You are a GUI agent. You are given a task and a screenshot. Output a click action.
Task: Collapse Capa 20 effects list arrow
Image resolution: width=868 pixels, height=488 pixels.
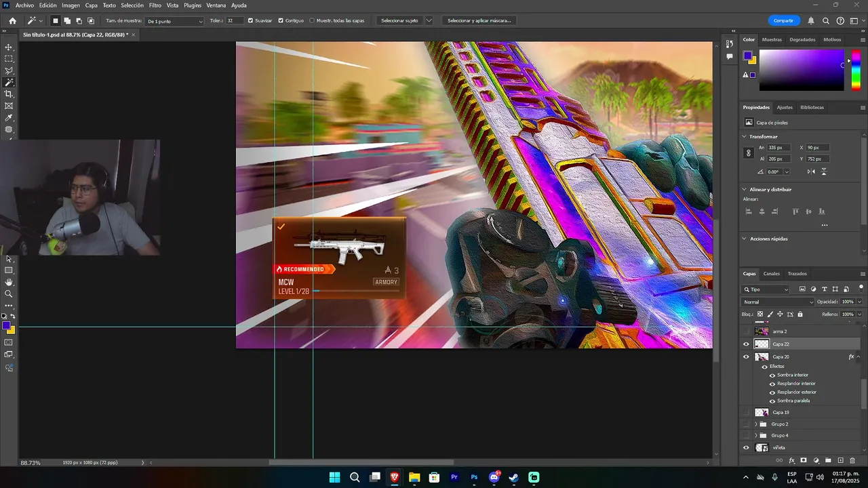click(x=859, y=357)
